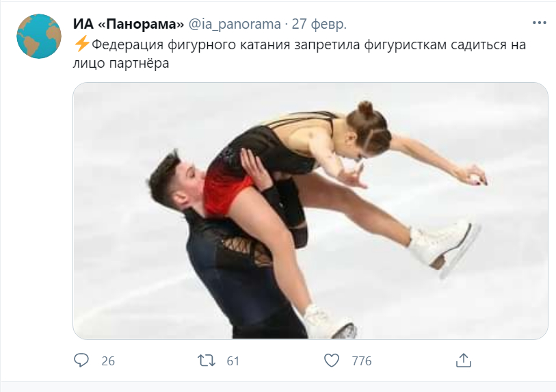Click the ИА «Панорама» account name
Screen dimensions: 556x392
129,24
